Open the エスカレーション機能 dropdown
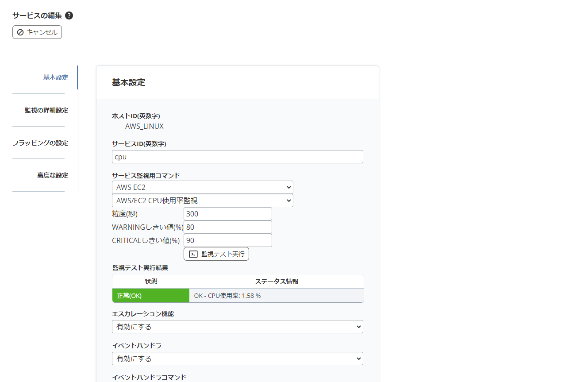588x382 pixels. tap(238, 327)
